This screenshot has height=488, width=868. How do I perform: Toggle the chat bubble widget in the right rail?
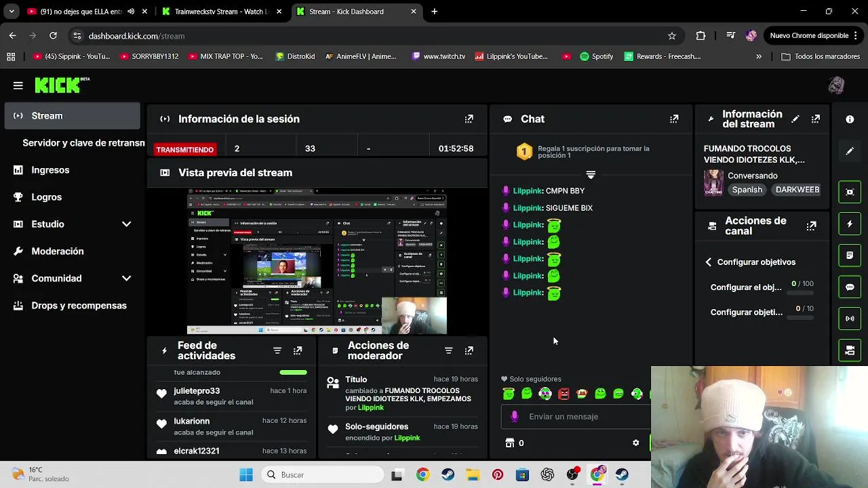point(850,287)
